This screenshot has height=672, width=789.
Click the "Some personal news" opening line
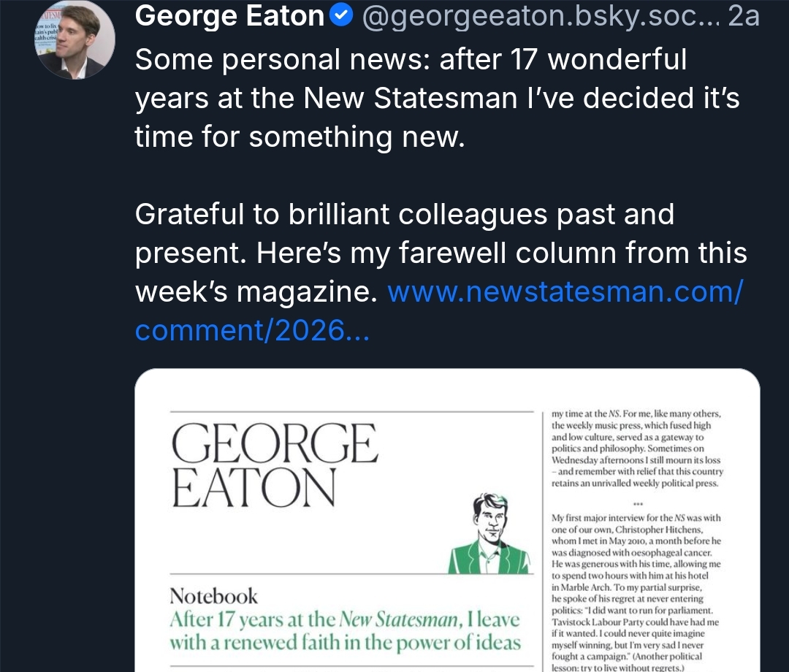(411, 60)
